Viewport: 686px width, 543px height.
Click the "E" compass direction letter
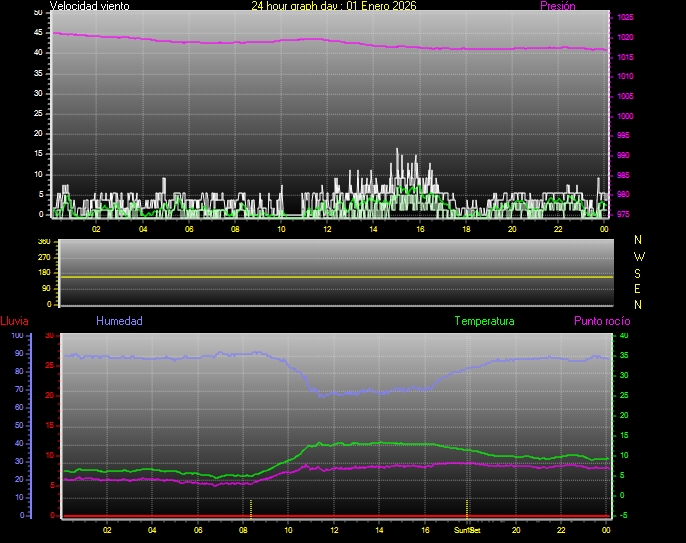[x=639, y=288]
